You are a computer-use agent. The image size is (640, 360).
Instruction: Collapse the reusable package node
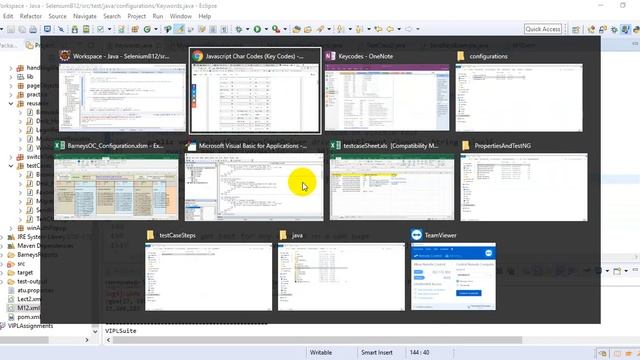point(11,104)
